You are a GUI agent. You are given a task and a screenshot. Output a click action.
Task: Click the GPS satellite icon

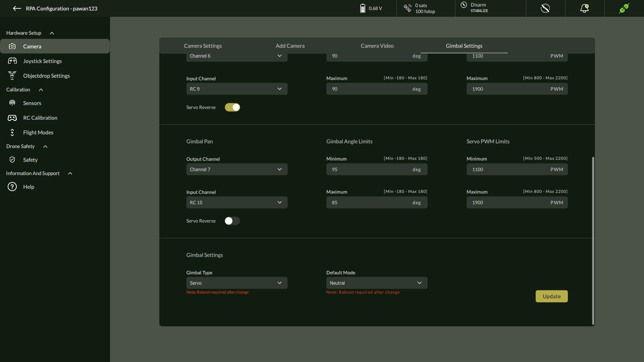coord(408,8)
